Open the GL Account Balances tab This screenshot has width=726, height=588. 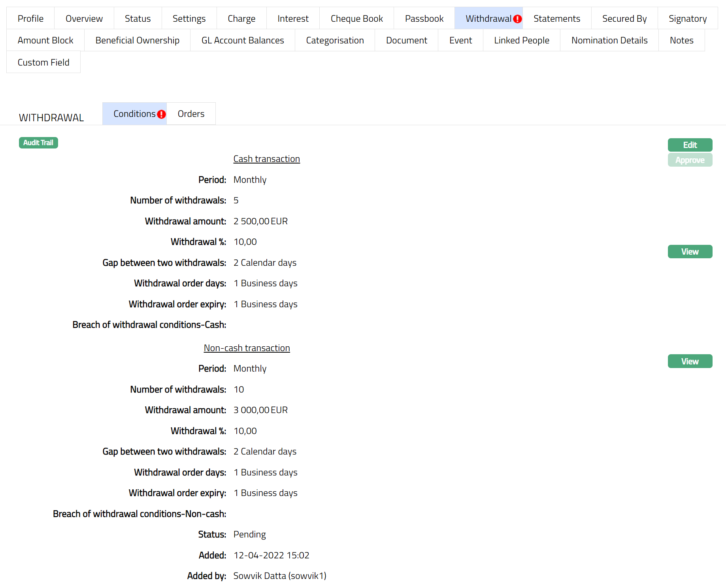tap(242, 40)
